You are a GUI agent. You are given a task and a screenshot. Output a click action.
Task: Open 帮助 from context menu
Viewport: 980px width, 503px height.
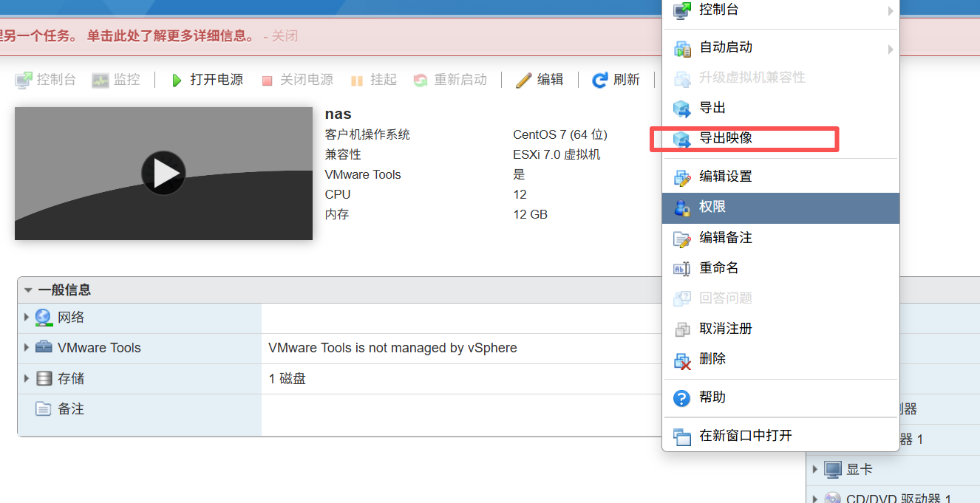pyautogui.click(x=780, y=397)
